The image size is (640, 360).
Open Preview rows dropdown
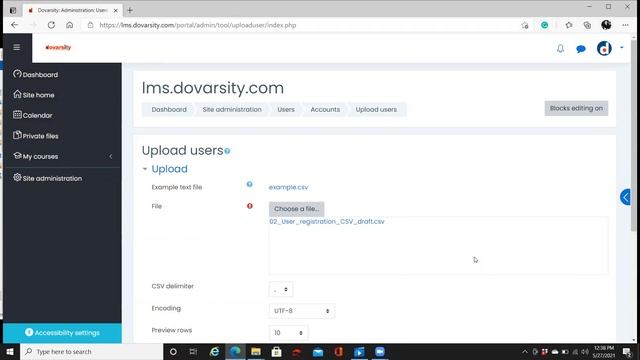(289, 333)
